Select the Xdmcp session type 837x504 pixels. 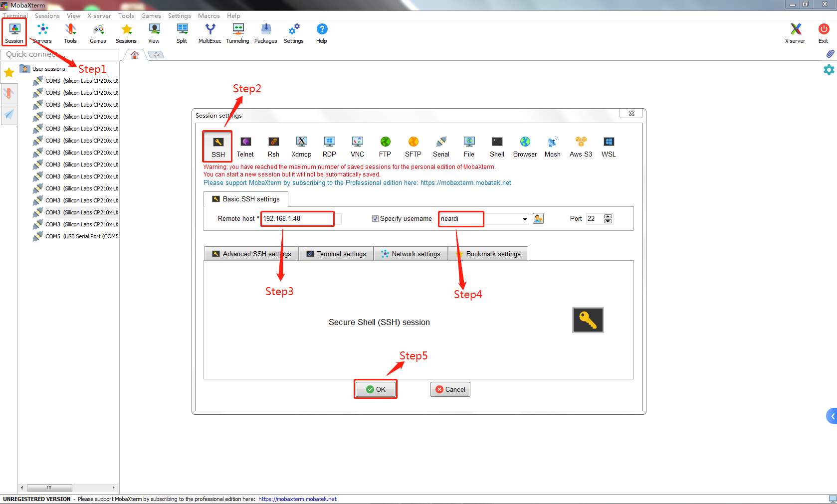[301, 147]
